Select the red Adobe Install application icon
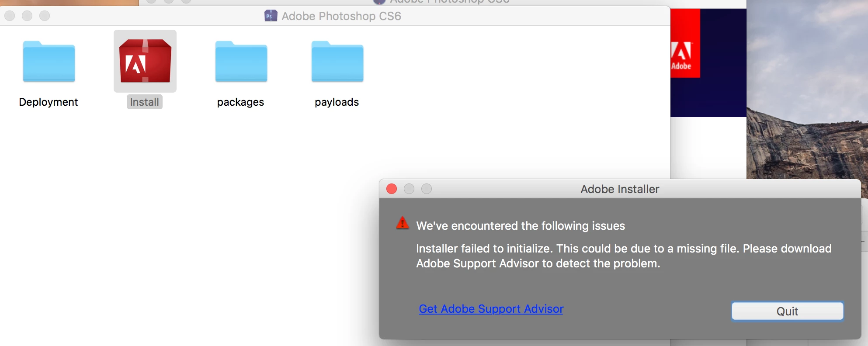868x346 pixels. pyautogui.click(x=145, y=61)
